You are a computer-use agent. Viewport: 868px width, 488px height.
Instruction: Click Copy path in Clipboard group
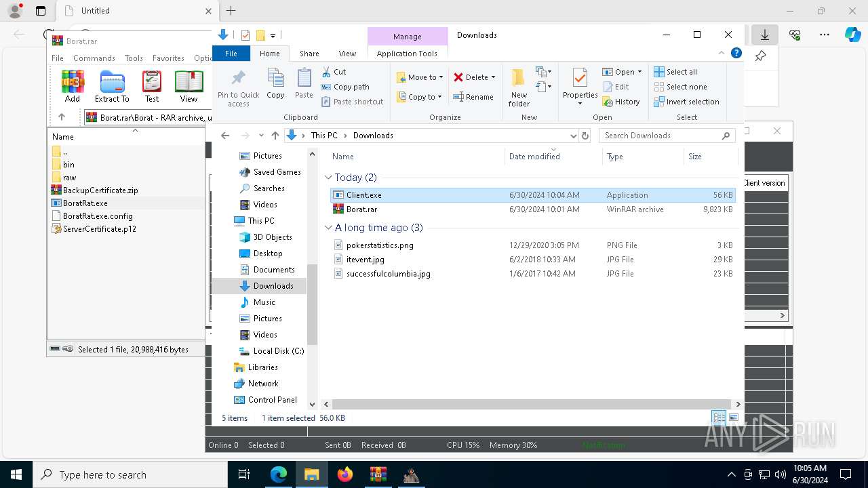(x=345, y=87)
